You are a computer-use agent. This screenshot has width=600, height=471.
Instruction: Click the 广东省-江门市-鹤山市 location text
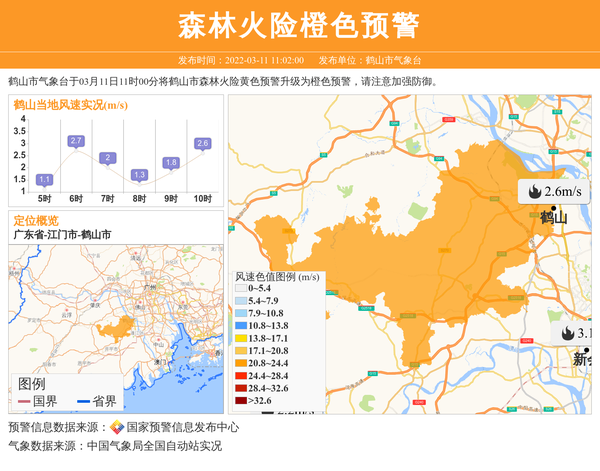click(x=63, y=234)
